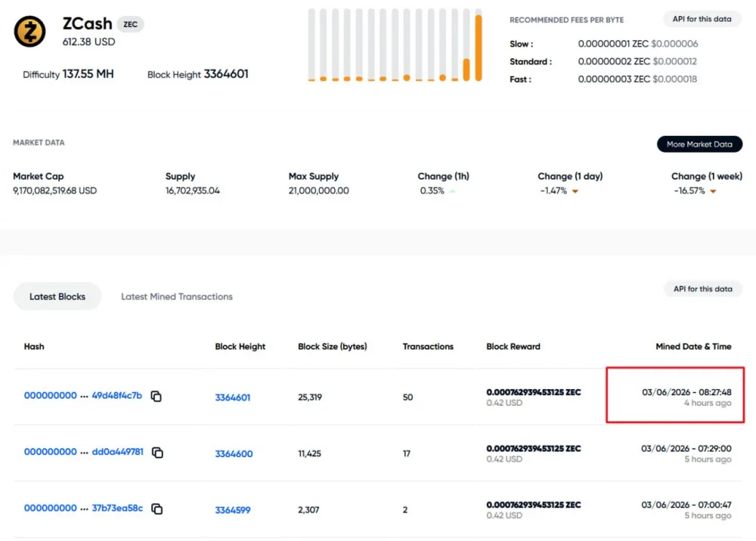Copy hash ending dd0a449781
756x541 pixels.
click(158, 453)
